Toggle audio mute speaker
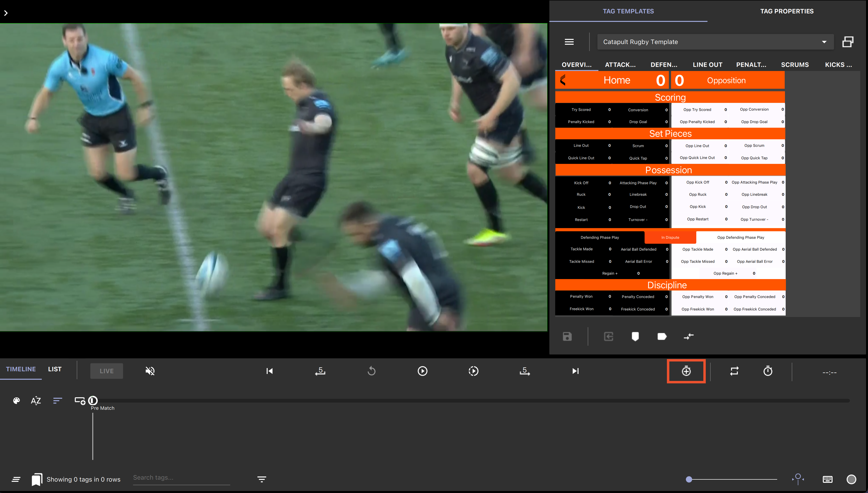This screenshot has width=868, height=493. (150, 371)
